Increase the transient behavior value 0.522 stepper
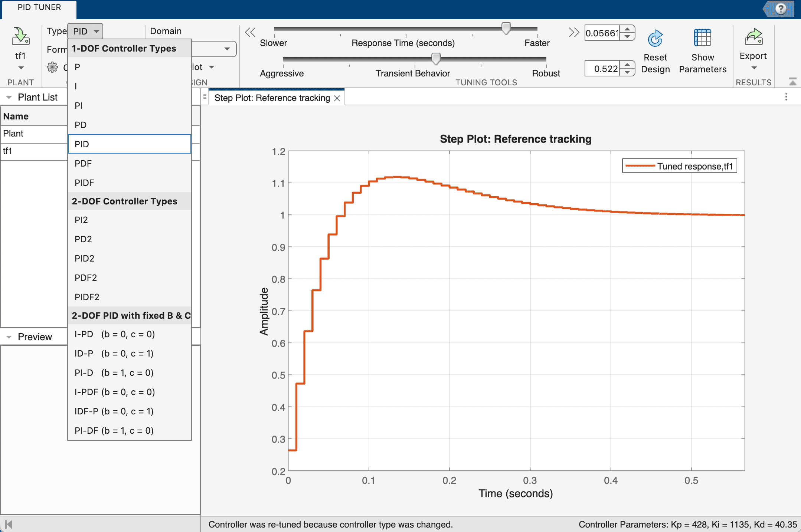Screen dimensions: 801x532 coord(627,65)
